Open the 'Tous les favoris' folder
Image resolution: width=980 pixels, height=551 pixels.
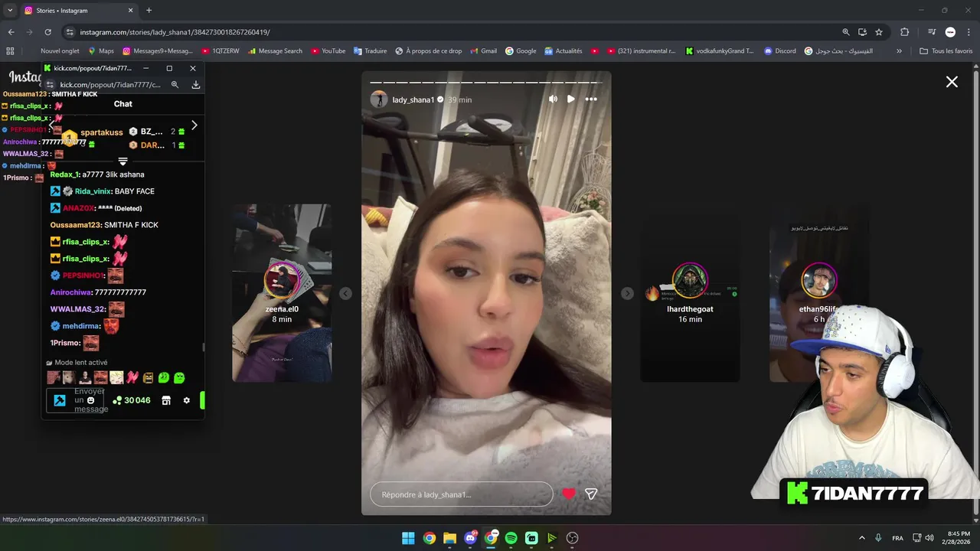pos(946,51)
